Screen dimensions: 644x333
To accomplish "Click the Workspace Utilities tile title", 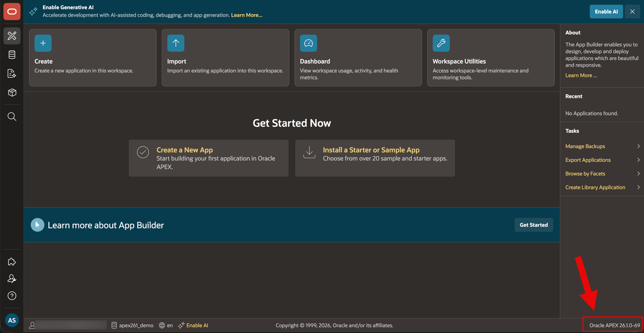I will [x=459, y=61].
